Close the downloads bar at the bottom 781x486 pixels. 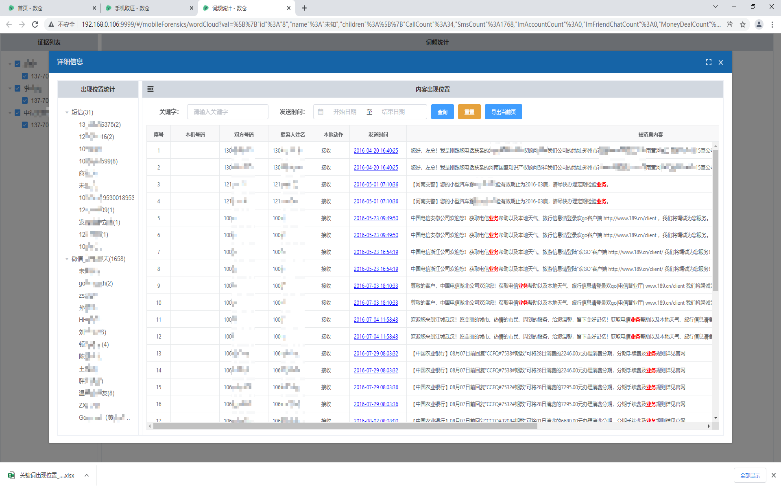pyautogui.click(x=771, y=475)
